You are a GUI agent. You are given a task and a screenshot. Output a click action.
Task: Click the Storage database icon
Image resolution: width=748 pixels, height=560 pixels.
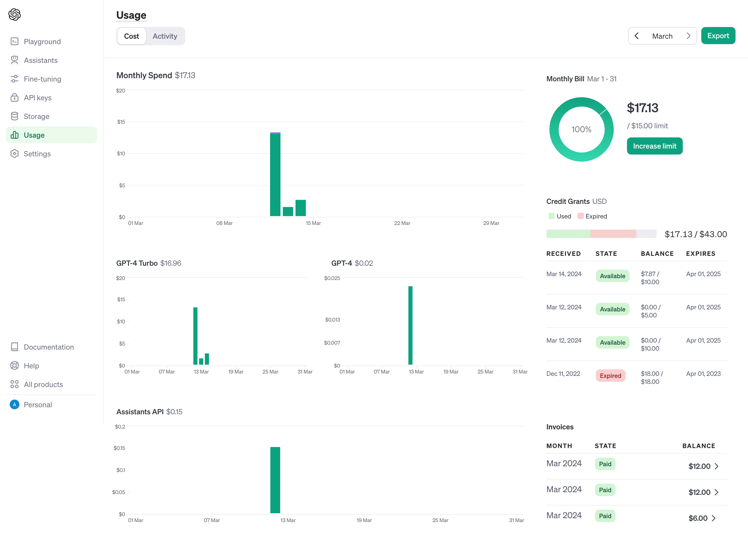[x=15, y=116]
